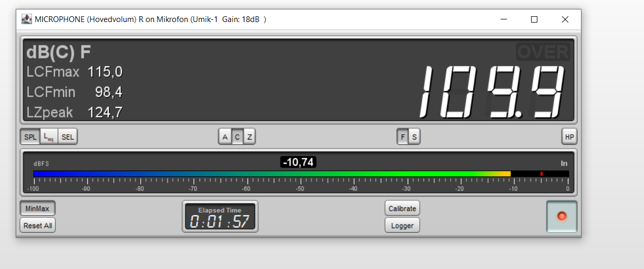Choose Z weighting
644x269 pixels.
pyautogui.click(x=250, y=137)
